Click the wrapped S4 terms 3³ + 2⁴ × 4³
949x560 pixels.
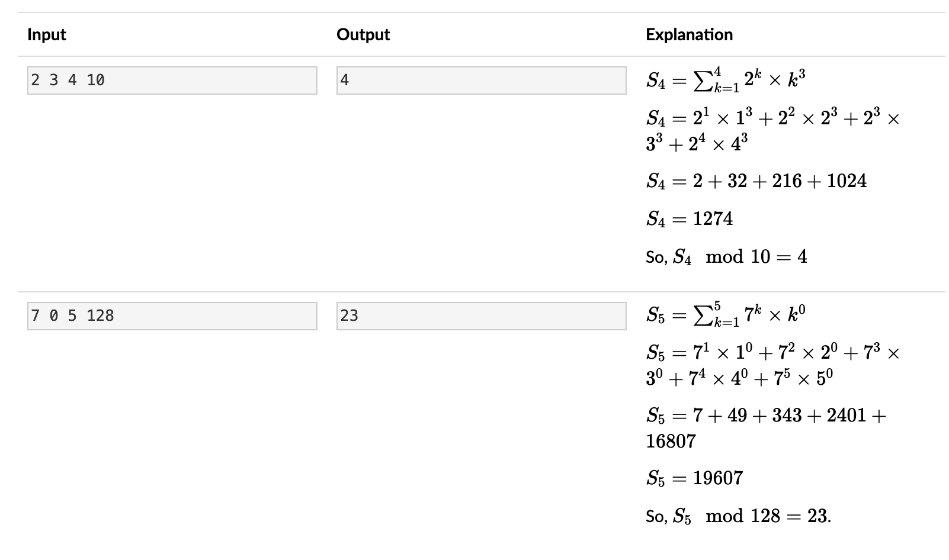(x=697, y=143)
